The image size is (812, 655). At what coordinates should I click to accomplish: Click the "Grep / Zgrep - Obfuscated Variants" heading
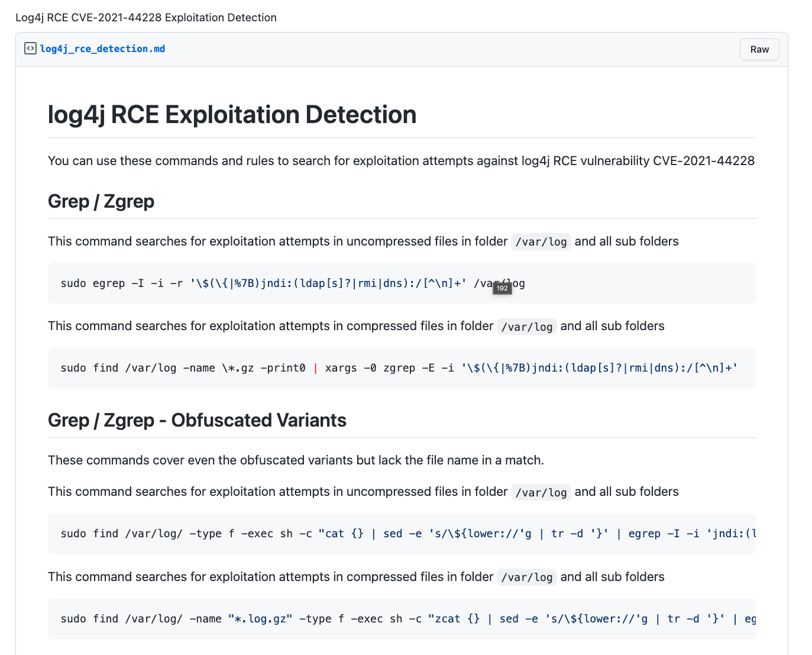point(197,420)
